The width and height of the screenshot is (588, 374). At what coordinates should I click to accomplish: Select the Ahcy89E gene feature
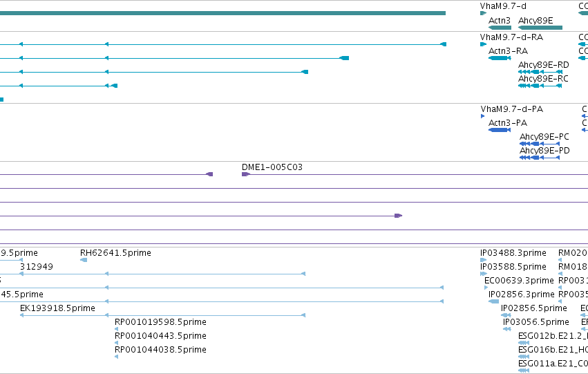[540, 28]
